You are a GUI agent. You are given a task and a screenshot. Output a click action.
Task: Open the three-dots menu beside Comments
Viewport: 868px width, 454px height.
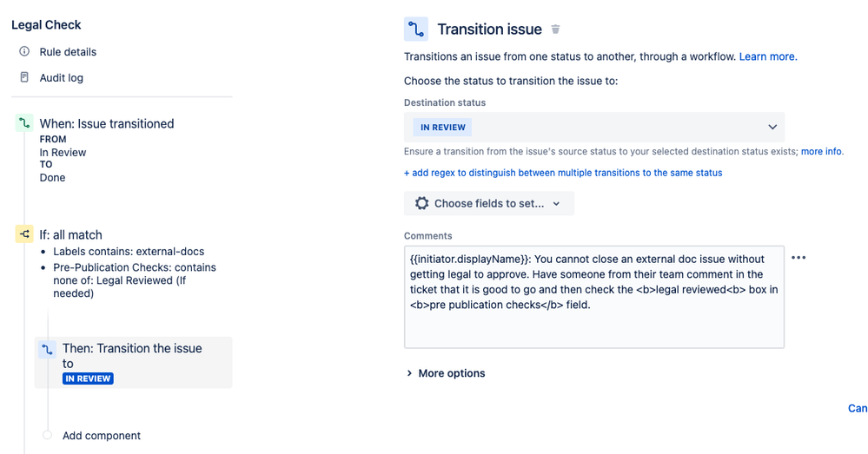[798, 258]
